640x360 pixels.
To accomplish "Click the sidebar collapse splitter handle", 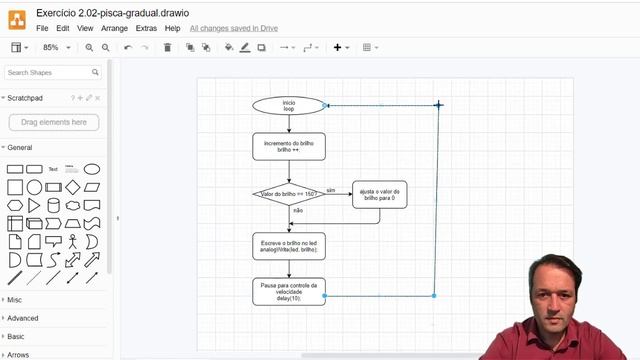I will [x=118, y=218].
